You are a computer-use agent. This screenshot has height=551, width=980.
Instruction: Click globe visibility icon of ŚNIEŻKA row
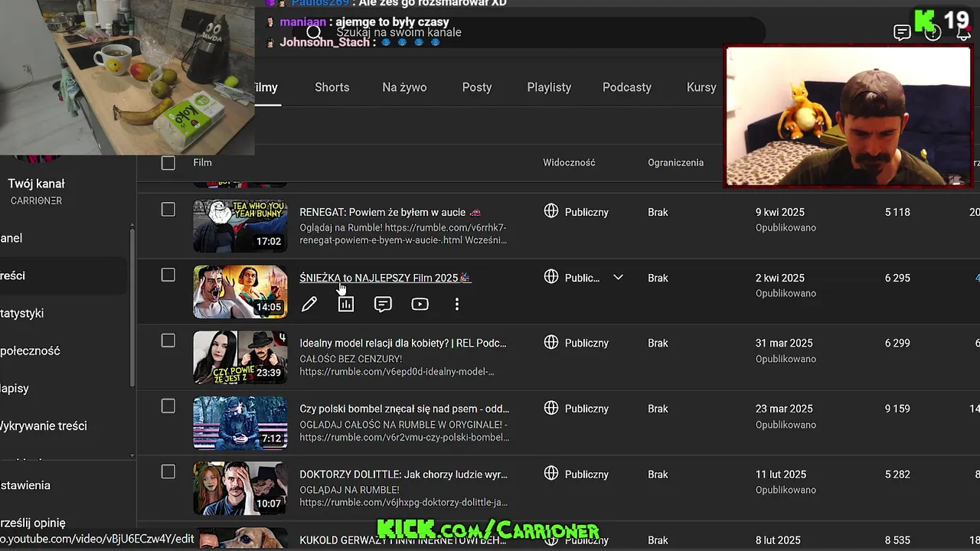coord(551,277)
